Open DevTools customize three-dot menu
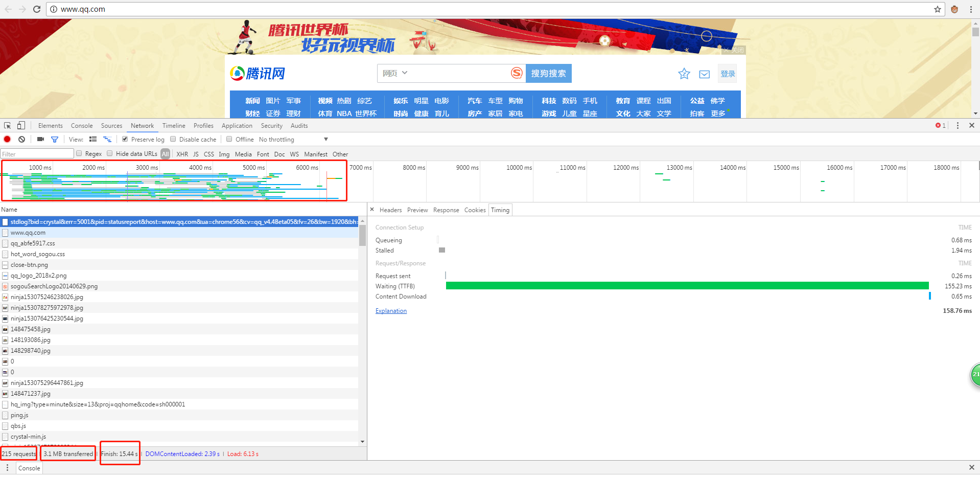Viewport: 980px width, 477px height. 958,125
